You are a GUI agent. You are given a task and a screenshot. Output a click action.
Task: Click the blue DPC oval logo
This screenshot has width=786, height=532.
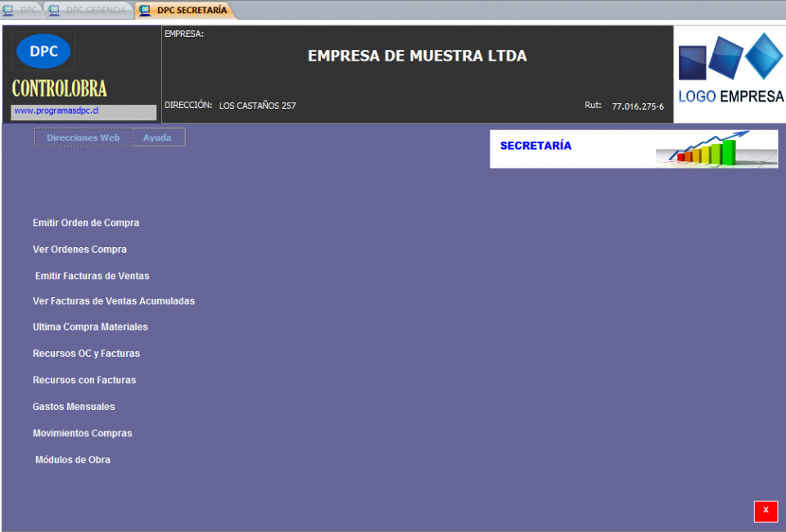[43, 51]
